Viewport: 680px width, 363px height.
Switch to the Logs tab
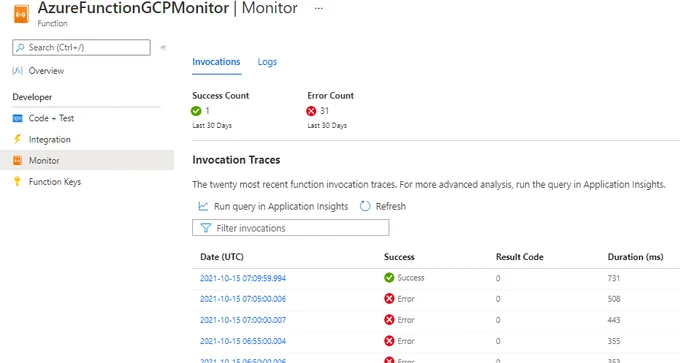pyautogui.click(x=267, y=62)
